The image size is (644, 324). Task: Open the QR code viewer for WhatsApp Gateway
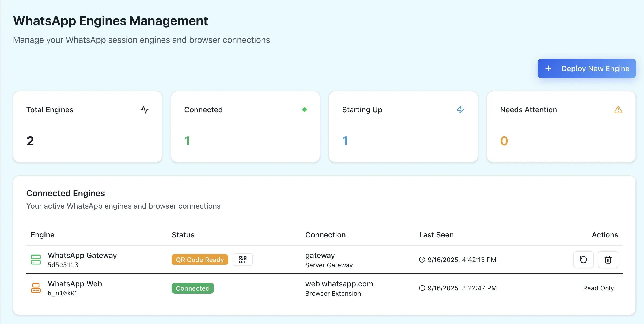coord(243,260)
